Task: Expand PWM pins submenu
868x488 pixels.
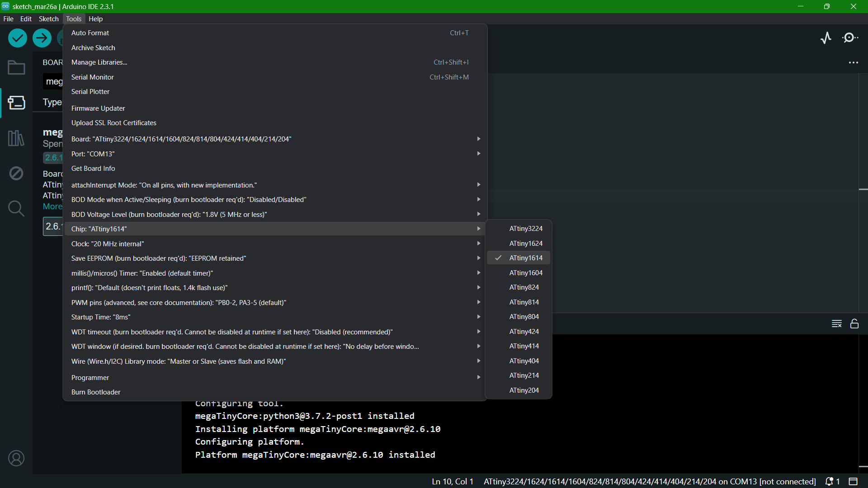Action: [x=275, y=303]
